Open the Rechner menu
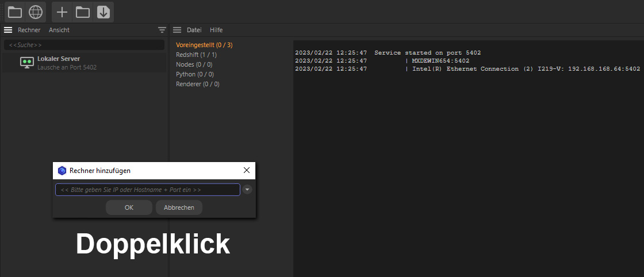Image resolution: width=644 pixels, height=277 pixels. [x=29, y=30]
